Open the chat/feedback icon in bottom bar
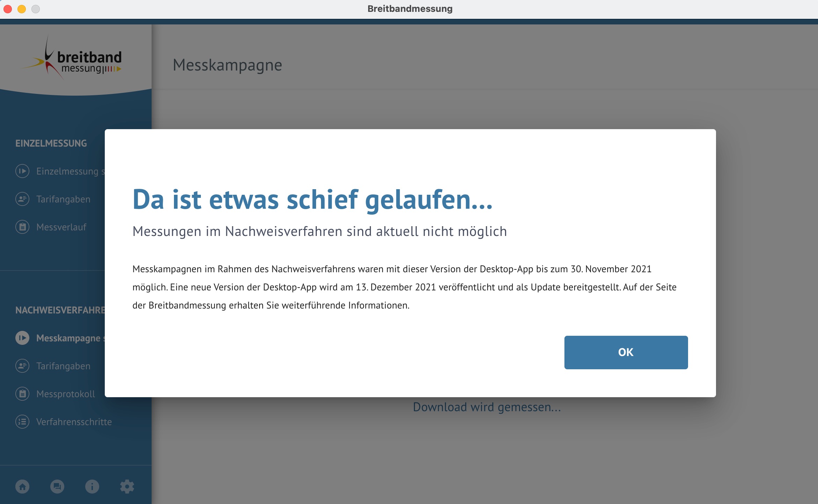Viewport: 818px width, 504px height. point(57,486)
